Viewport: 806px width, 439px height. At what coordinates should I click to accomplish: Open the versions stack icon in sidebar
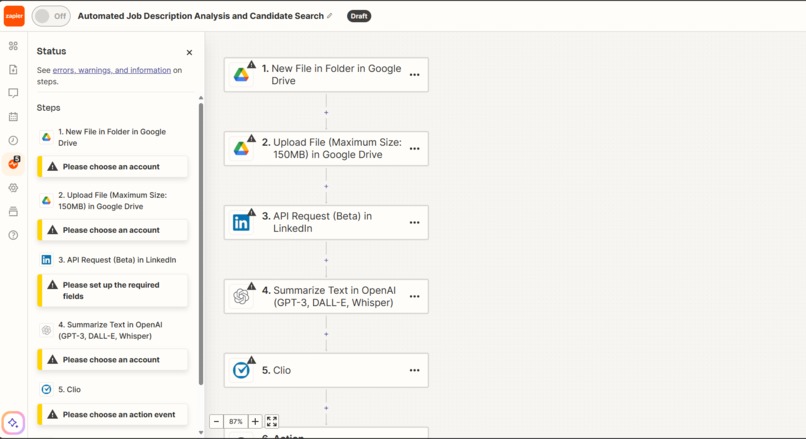(13, 211)
